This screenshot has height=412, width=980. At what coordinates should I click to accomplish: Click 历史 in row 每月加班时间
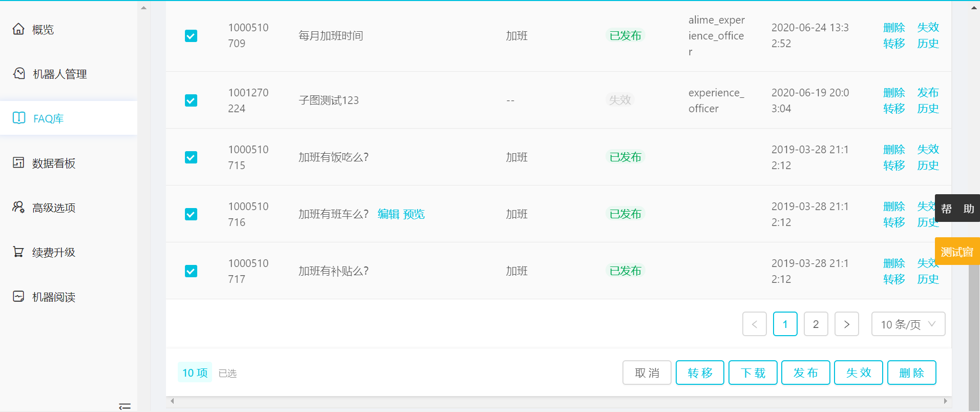tap(928, 44)
